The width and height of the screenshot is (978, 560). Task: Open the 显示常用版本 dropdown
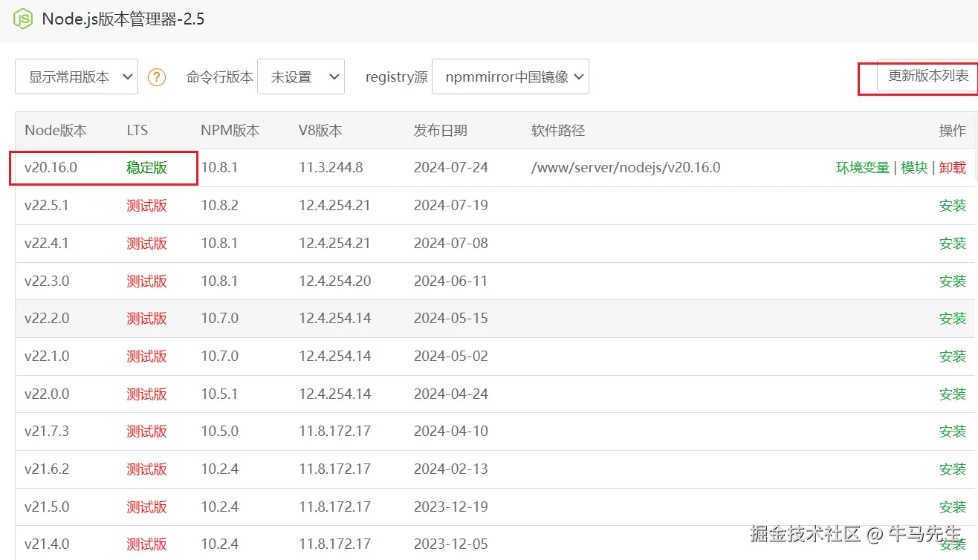pos(77,76)
